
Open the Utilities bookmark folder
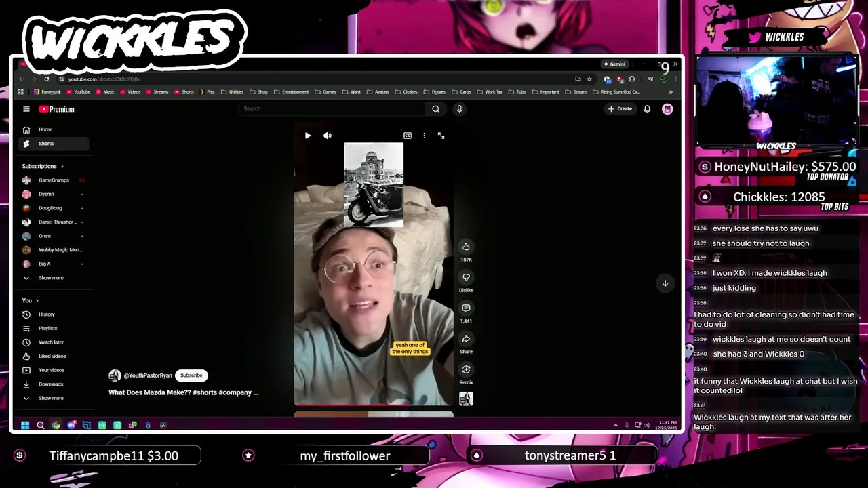(232, 91)
